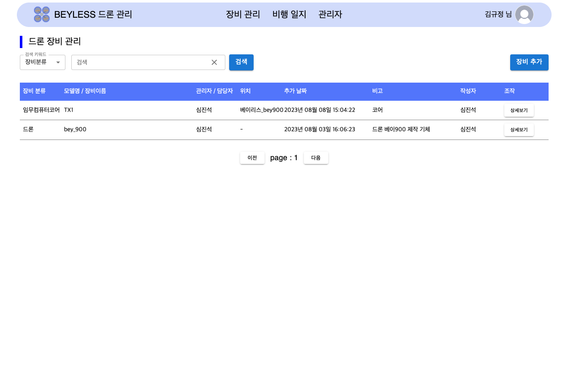The image size is (568, 392).
Task: Click the 장비 추가 button
Action: (x=529, y=62)
